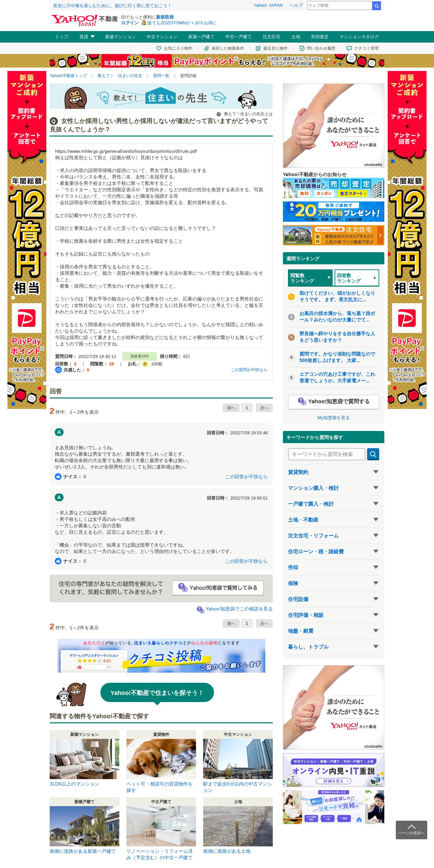Image resolution: width=434 pixels, height=868 pixels.
Task: Open 新築マンション navigation item
Action: point(120,37)
